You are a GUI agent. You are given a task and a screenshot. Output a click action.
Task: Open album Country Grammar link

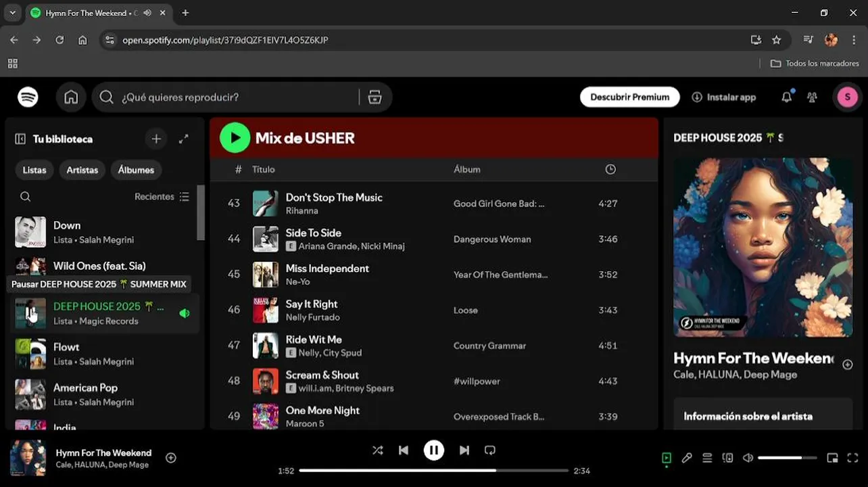[489, 346]
